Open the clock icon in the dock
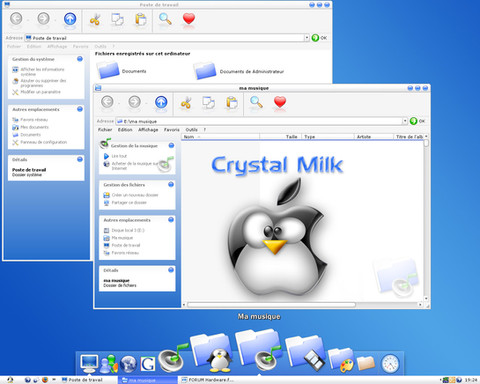Viewport: 480px width, 384px height. tap(390, 363)
